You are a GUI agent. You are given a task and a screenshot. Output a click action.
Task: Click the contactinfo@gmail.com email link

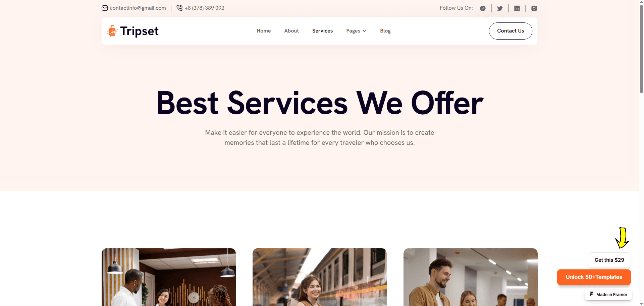tap(138, 8)
